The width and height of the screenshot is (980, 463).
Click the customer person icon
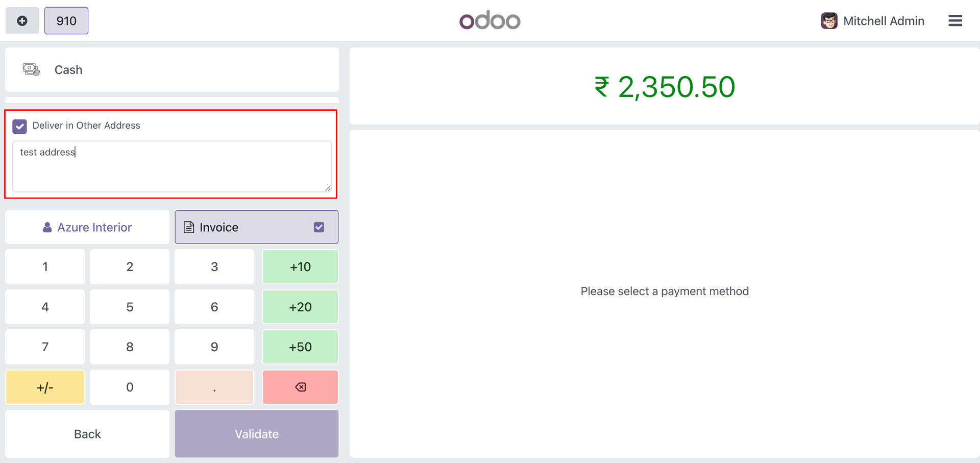47,227
